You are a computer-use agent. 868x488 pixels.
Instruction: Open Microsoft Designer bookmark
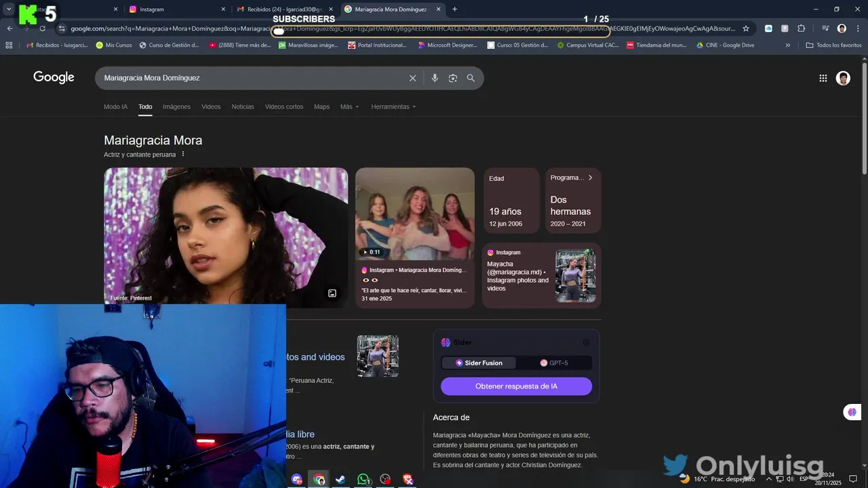[x=448, y=45]
